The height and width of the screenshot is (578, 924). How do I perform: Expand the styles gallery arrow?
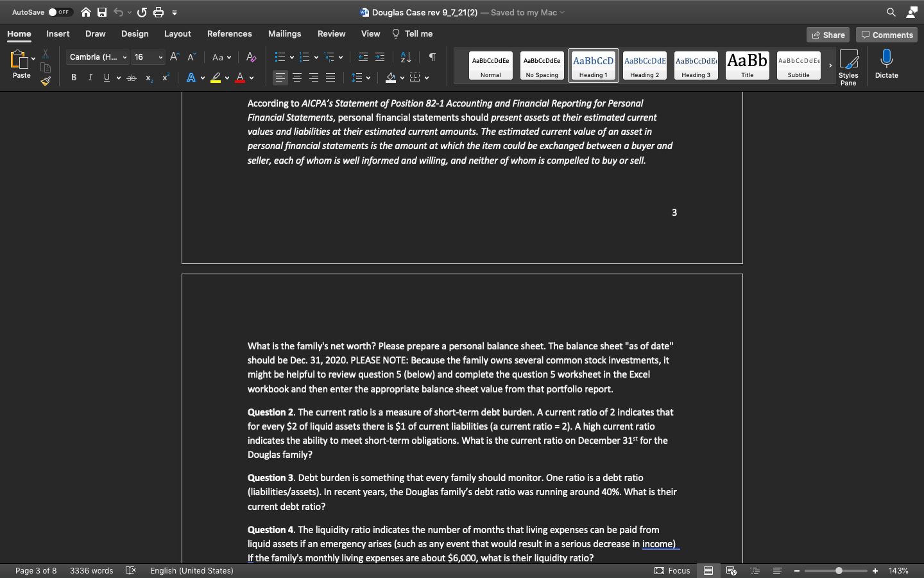(830, 66)
